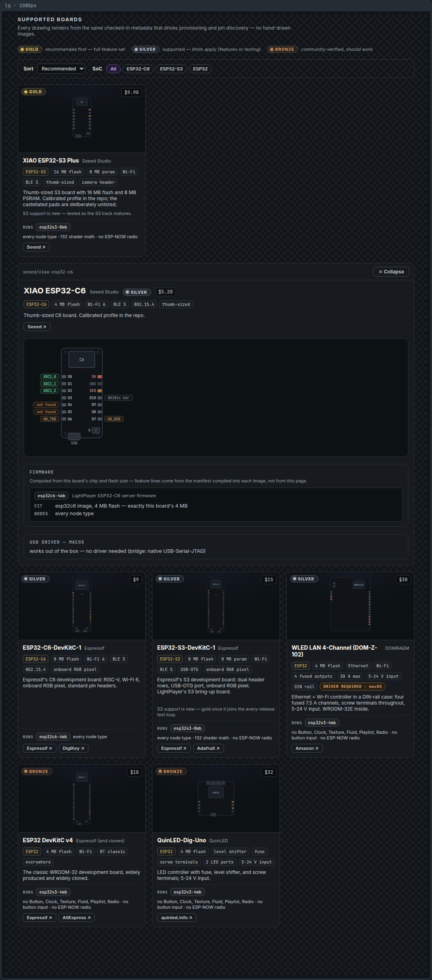Click the ESP32 DevKitC v4 board drawing
Image resolution: width=432 pixels, height=980 pixels.
point(82,797)
